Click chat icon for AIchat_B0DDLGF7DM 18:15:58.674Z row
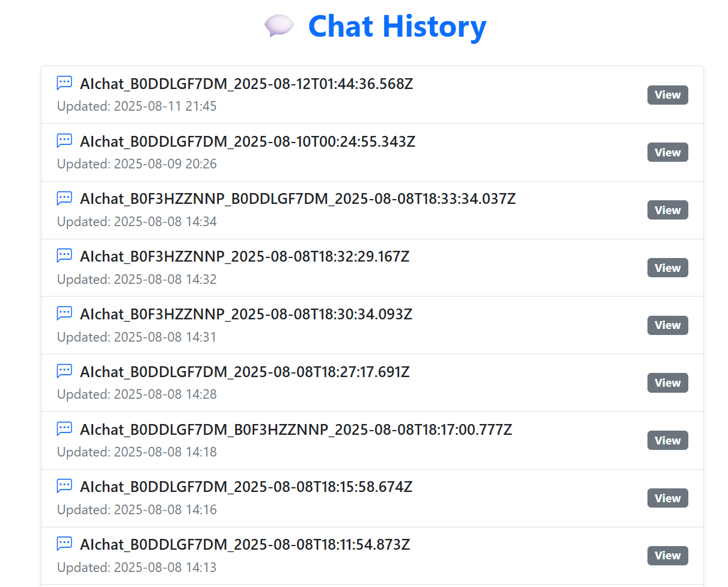Screen dimensions: 728x587 [64, 486]
